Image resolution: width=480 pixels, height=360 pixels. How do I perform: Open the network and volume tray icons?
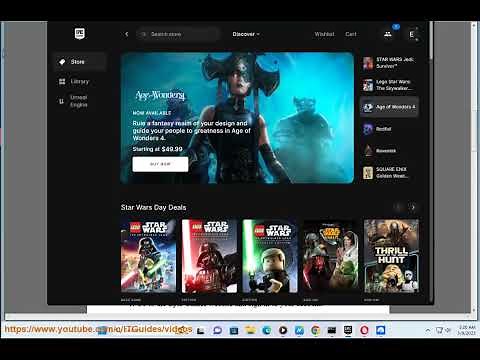point(444,330)
